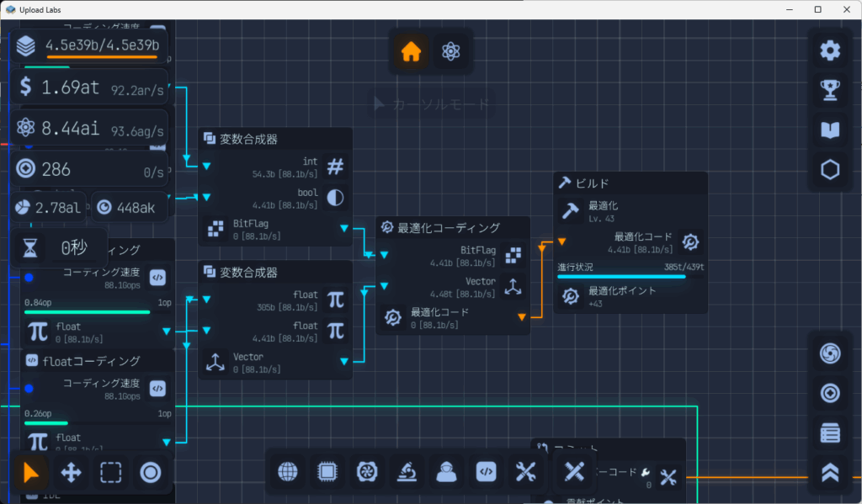Activate the orange cursor arrow mode
The image size is (862, 504).
[32, 473]
